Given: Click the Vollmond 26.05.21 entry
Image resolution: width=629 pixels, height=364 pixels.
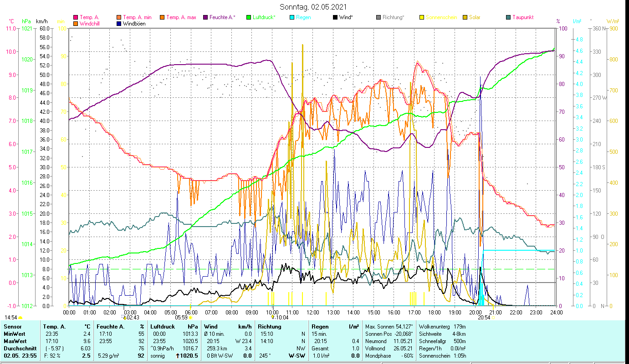Looking at the screenshot, I should point(389,349).
